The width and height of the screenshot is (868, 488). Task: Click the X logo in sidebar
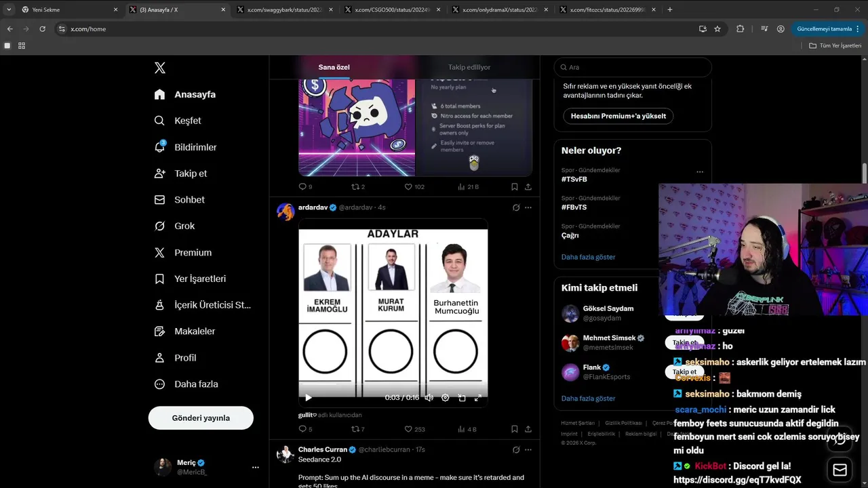pos(159,68)
